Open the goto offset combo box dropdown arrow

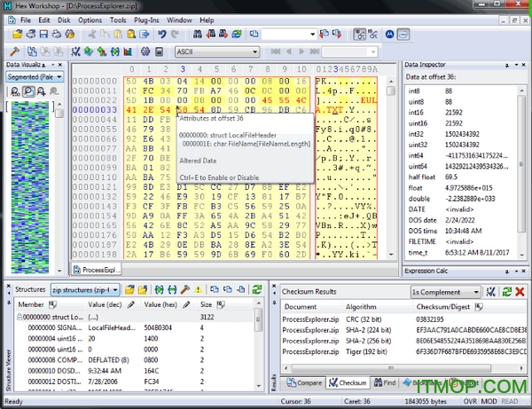312,34
